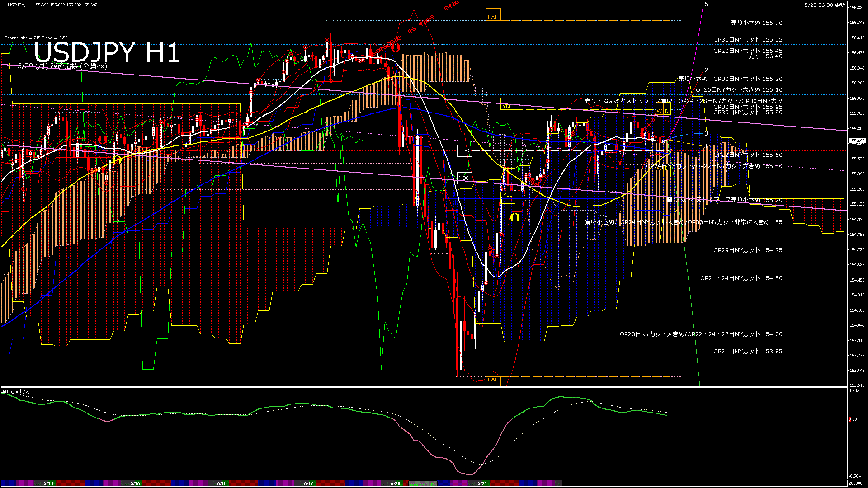Click the projection line endpoint numbered 5
The height and width of the screenshot is (488, 868).
point(706,5)
